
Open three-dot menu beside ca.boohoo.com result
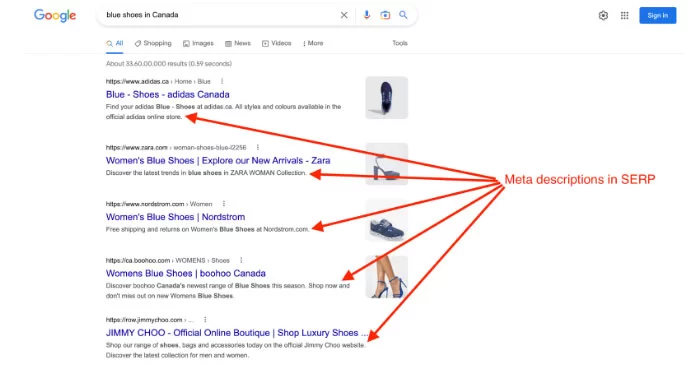pyautogui.click(x=241, y=260)
